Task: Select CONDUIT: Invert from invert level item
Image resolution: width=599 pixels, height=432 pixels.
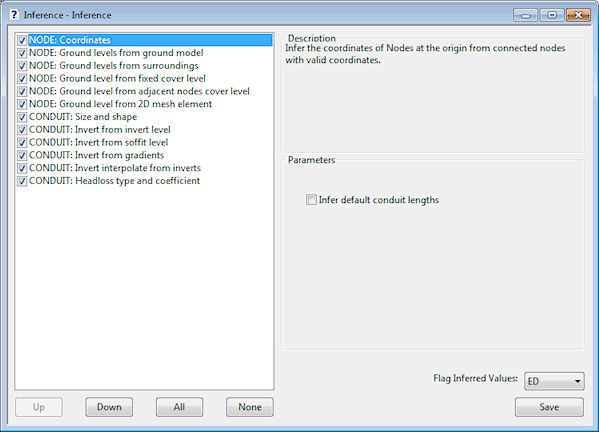Action: click(100, 129)
